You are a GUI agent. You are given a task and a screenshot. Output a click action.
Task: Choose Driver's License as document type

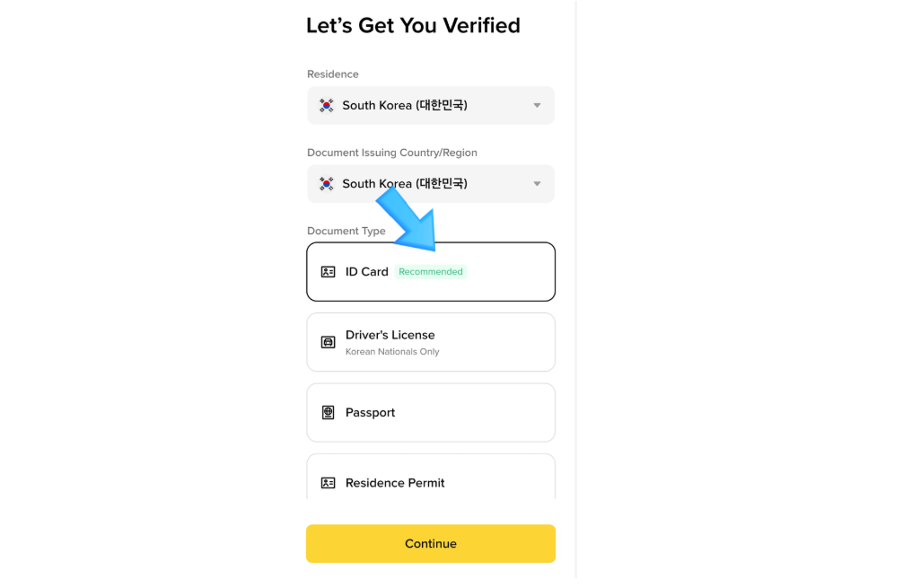click(431, 342)
